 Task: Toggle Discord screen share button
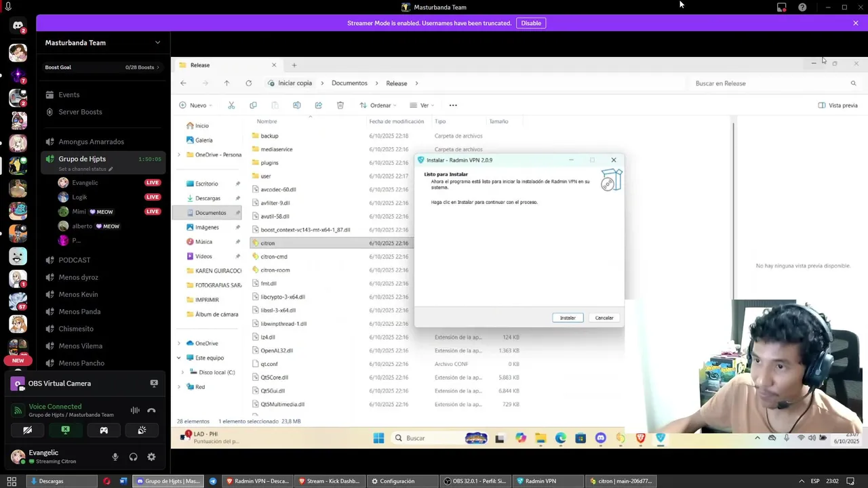coord(65,430)
